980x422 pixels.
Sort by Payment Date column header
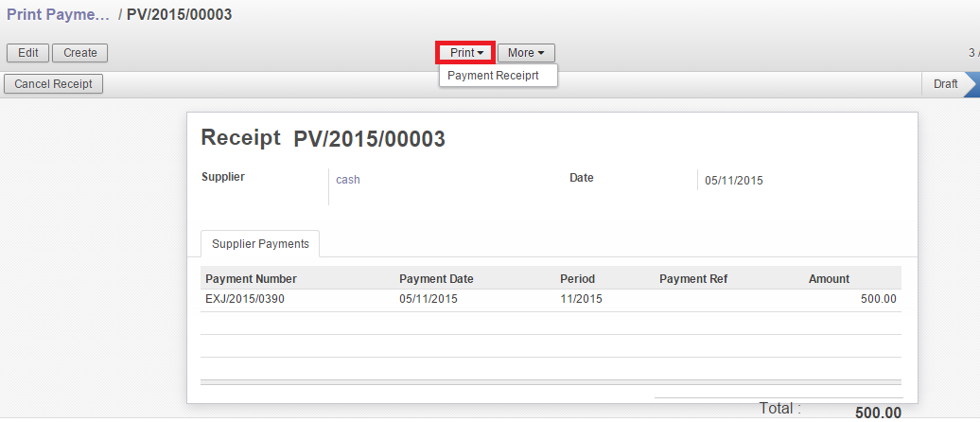point(436,279)
